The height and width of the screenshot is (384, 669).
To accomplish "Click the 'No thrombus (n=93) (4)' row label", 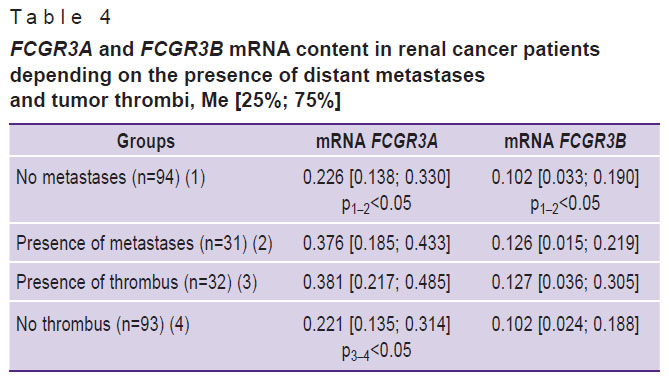I will (102, 325).
